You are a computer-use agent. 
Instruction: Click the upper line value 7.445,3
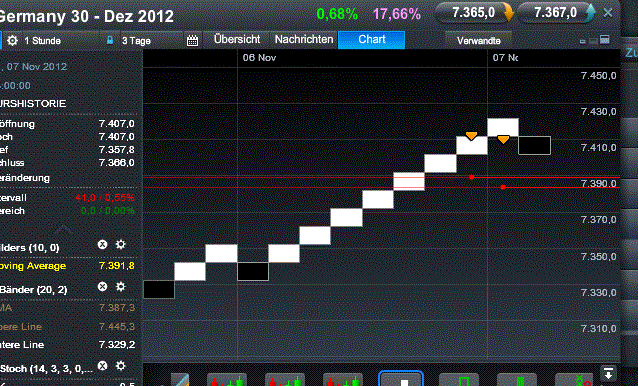click(x=117, y=327)
